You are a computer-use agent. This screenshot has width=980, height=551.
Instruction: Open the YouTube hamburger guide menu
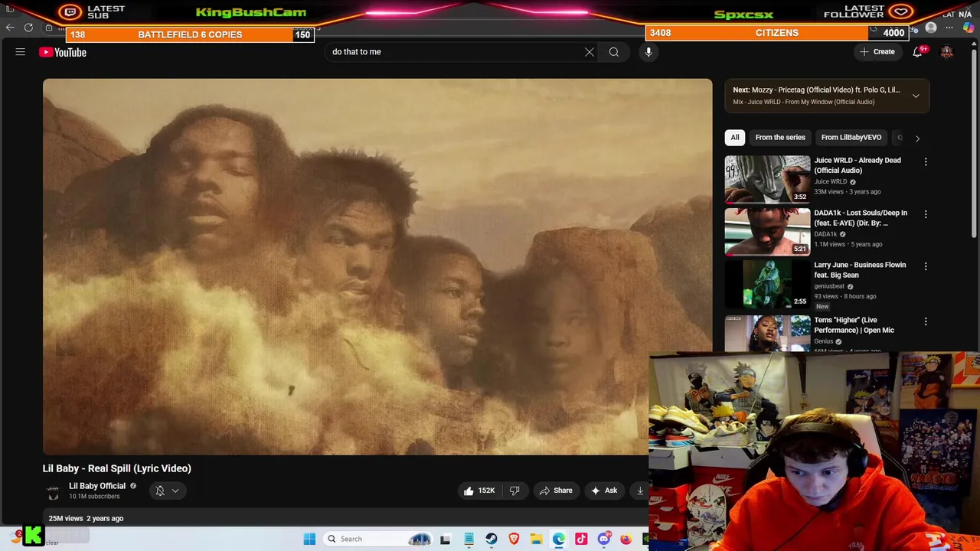[x=21, y=52]
